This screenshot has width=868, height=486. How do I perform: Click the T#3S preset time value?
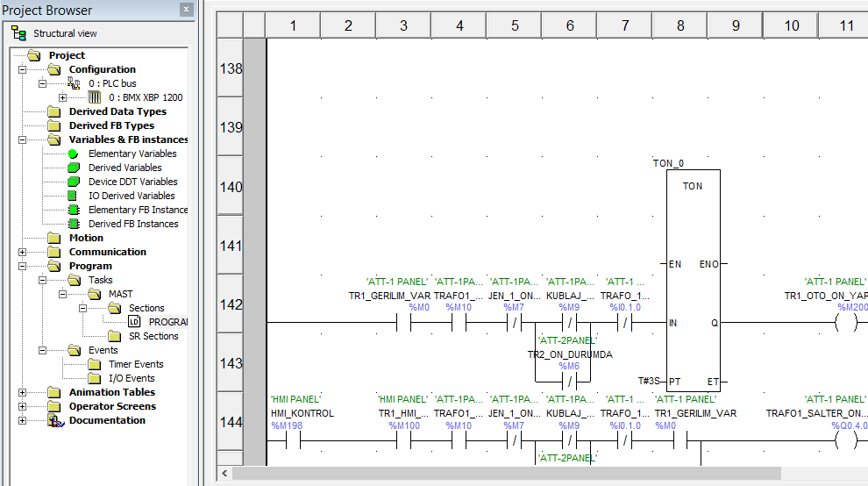coord(648,382)
